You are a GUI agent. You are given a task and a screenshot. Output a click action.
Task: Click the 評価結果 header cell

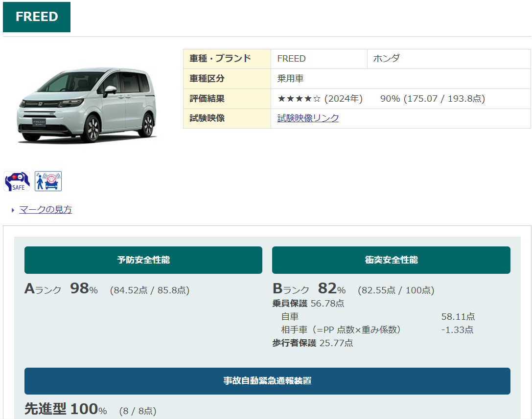pyautogui.click(x=227, y=99)
